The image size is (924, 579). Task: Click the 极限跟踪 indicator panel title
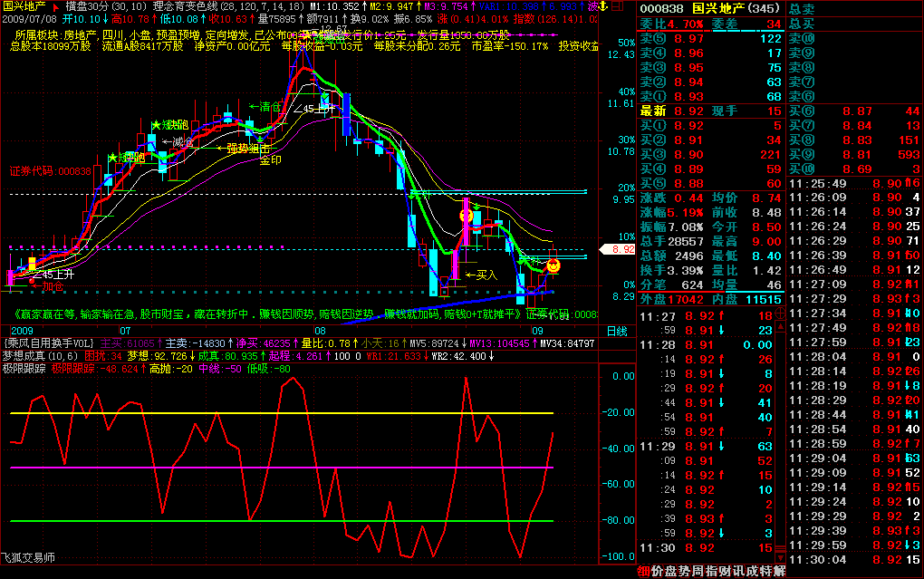[22, 369]
